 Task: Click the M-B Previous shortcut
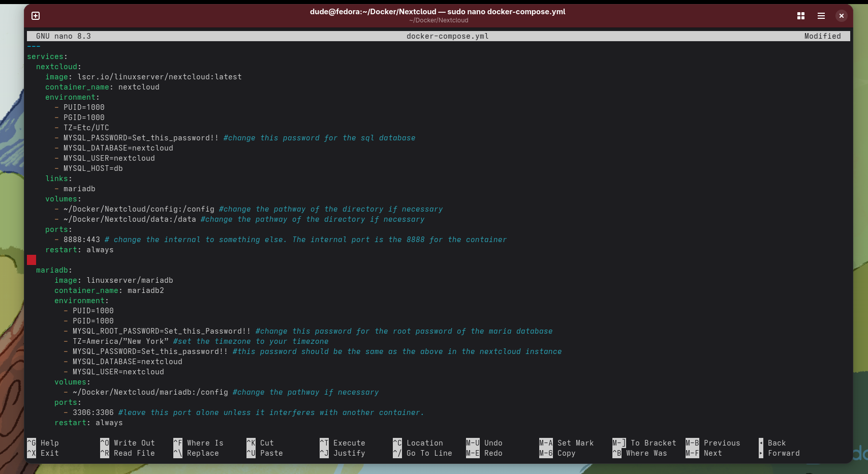pyautogui.click(x=713, y=443)
